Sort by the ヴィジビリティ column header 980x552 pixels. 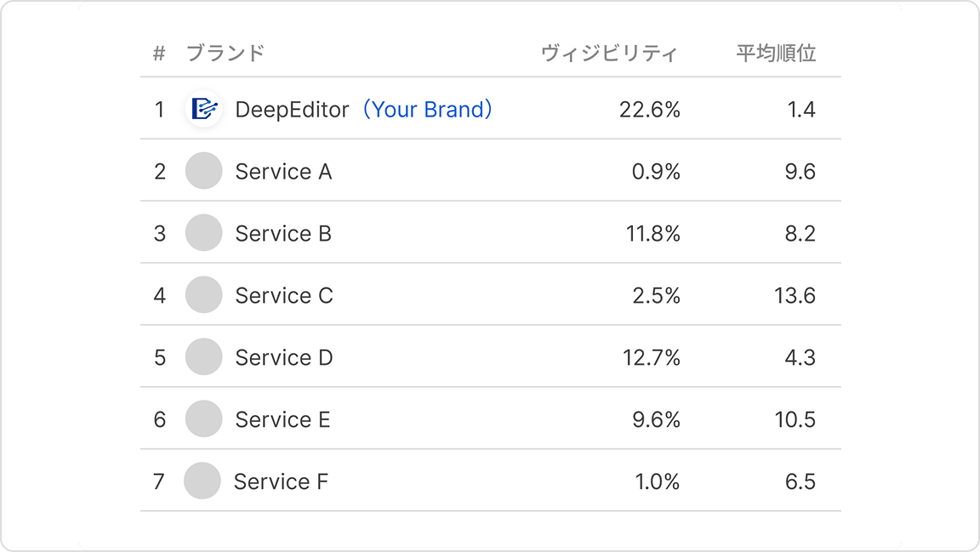(610, 54)
